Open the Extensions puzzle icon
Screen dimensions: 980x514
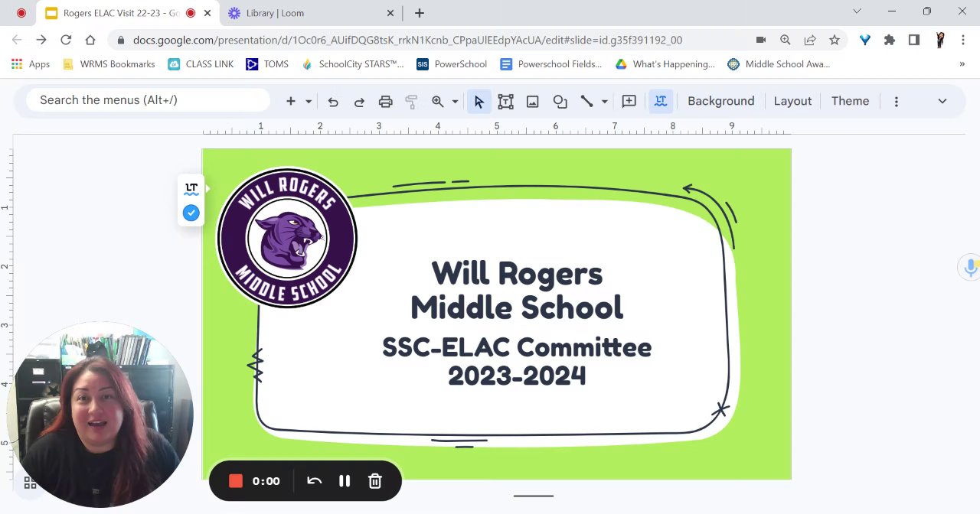pos(889,40)
